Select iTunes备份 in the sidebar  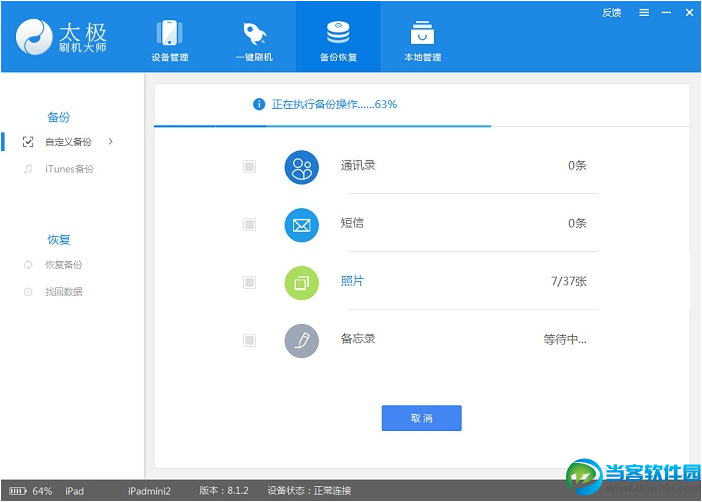coord(69,169)
